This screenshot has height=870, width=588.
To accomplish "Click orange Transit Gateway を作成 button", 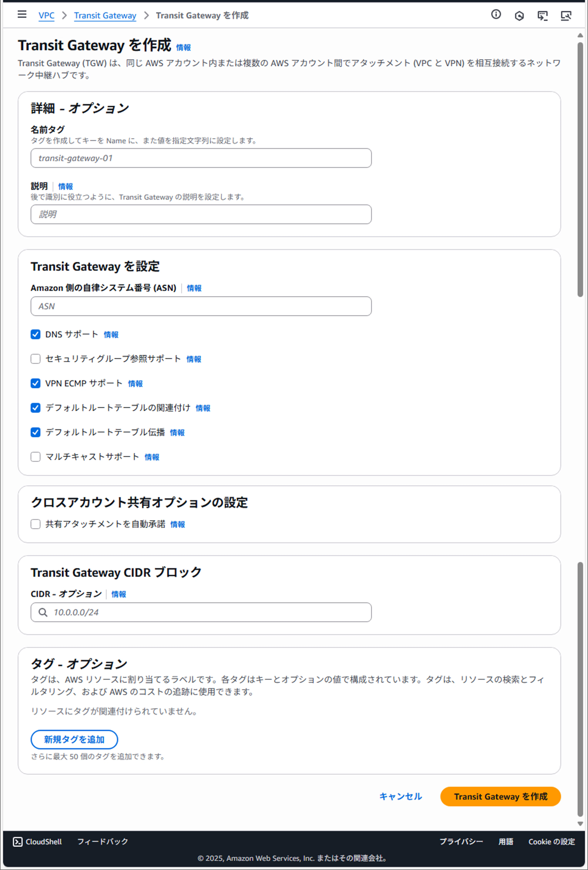I will pyautogui.click(x=500, y=796).
